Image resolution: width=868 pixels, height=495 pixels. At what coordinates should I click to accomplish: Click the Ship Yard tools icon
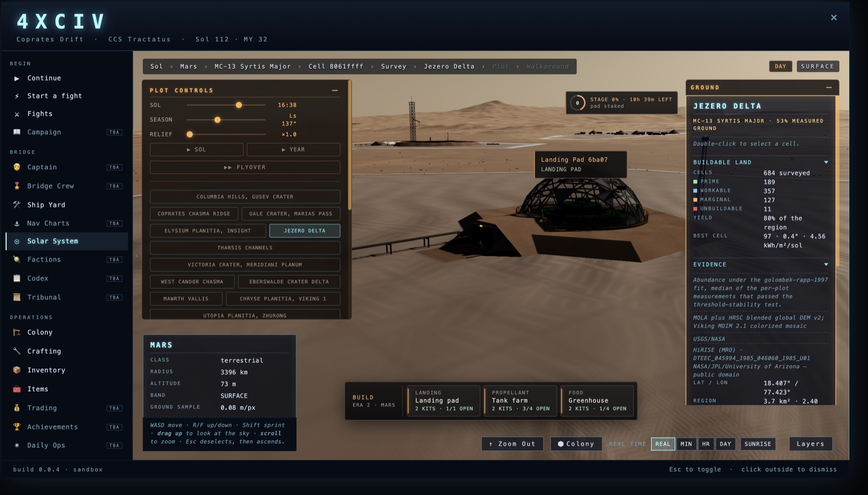pos(17,205)
